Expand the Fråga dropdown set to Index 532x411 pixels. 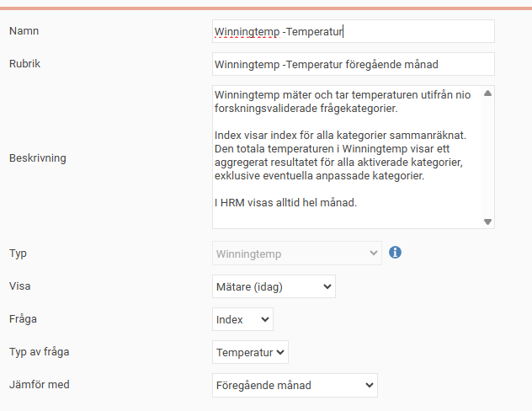[x=242, y=319]
